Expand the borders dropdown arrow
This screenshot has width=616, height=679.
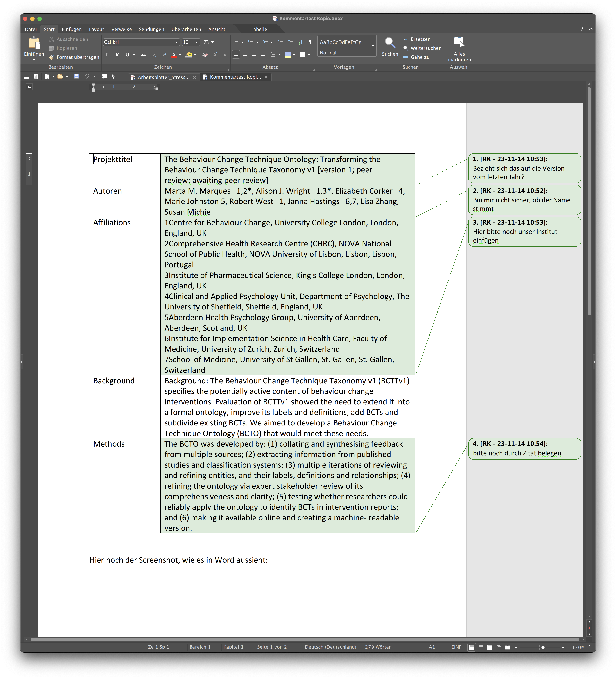click(309, 55)
